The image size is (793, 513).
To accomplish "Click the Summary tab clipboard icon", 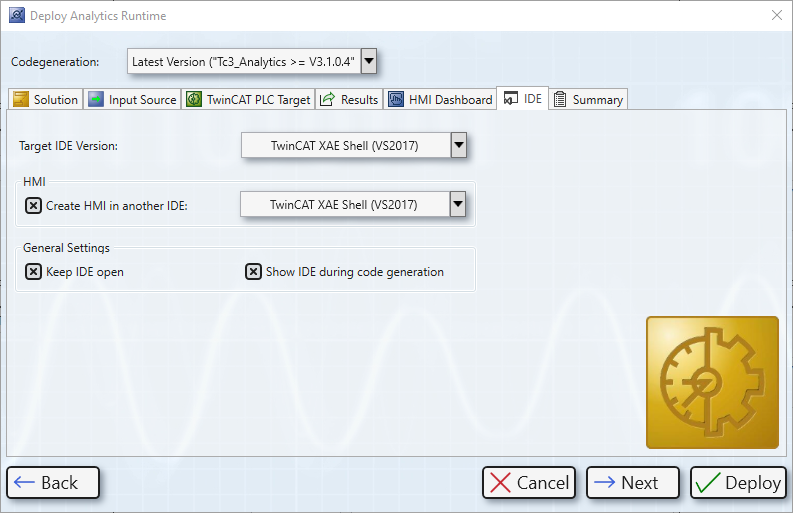I will 560,99.
